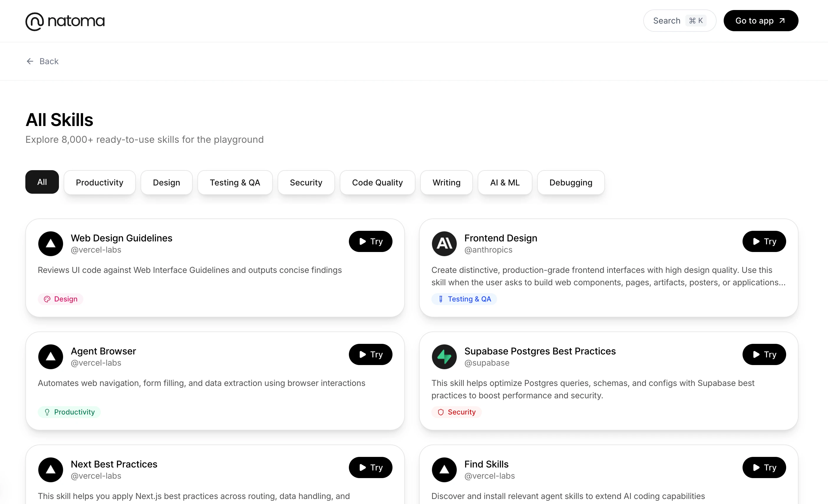This screenshot has height=504, width=828.
Task: Click the Supabase lightning bolt avatar
Action: (444, 357)
